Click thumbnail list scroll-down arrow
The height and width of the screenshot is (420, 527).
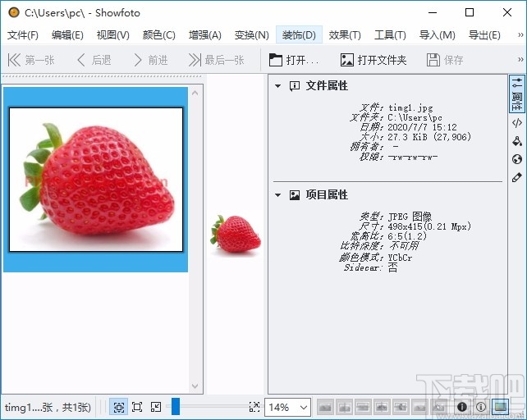tap(195, 386)
